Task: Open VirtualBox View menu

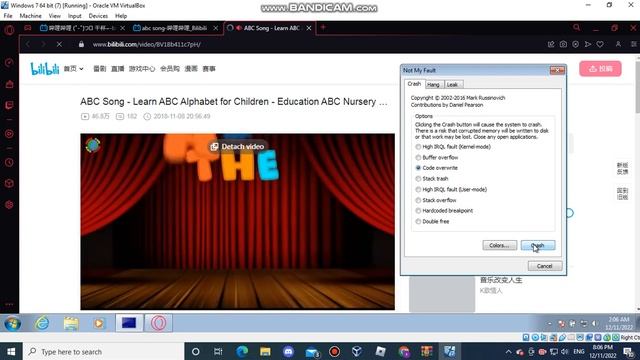Action: pos(55,16)
